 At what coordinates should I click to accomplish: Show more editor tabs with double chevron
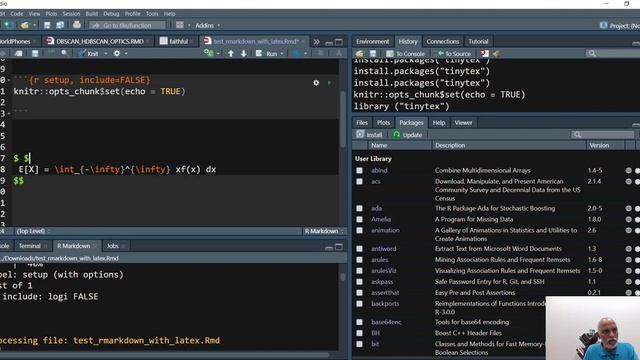pyautogui.click(x=316, y=42)
